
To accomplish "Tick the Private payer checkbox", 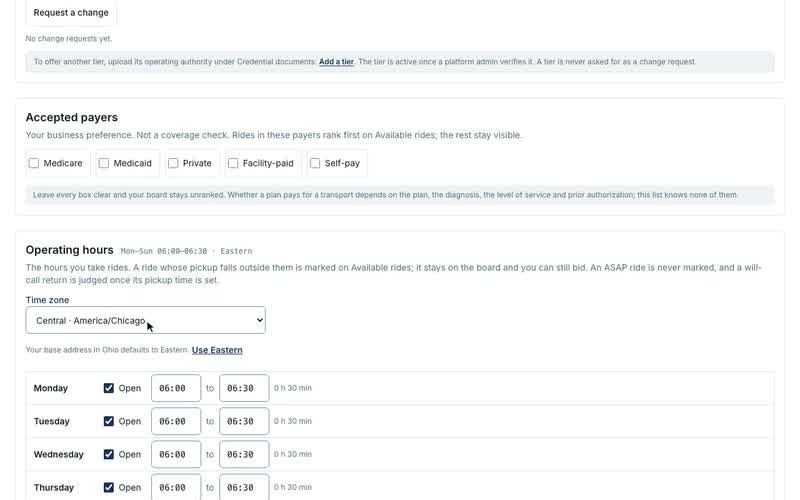I will [173, 163].
